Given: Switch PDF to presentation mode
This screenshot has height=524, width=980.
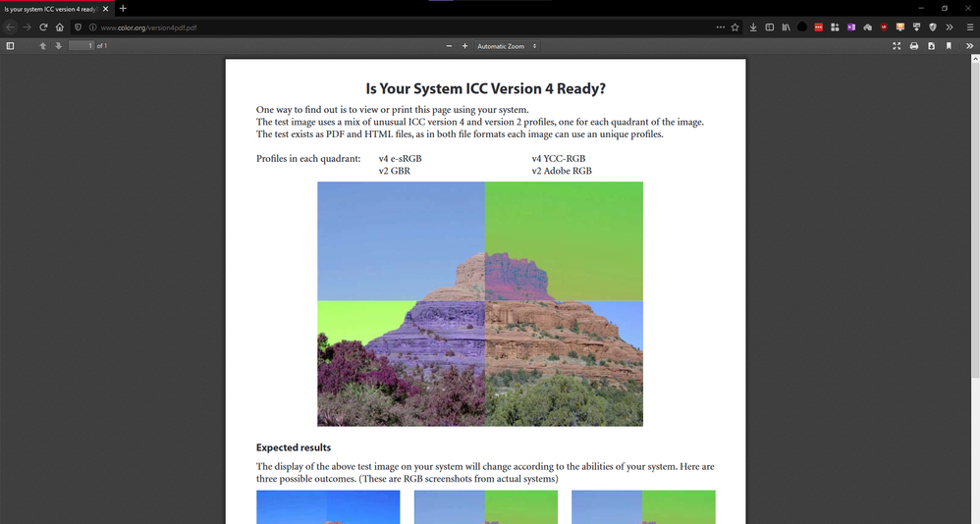Looking at the screenshot, I should [x=897, y=45].
